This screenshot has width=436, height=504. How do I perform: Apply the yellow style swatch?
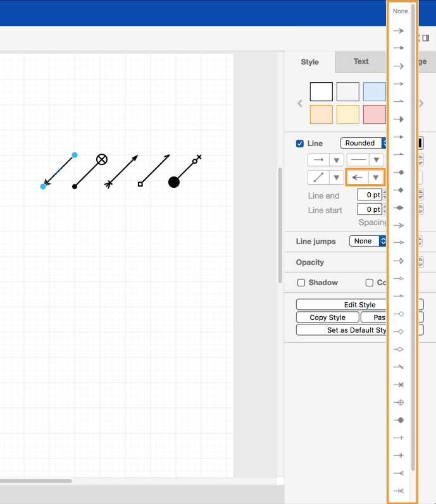point(348,114)
